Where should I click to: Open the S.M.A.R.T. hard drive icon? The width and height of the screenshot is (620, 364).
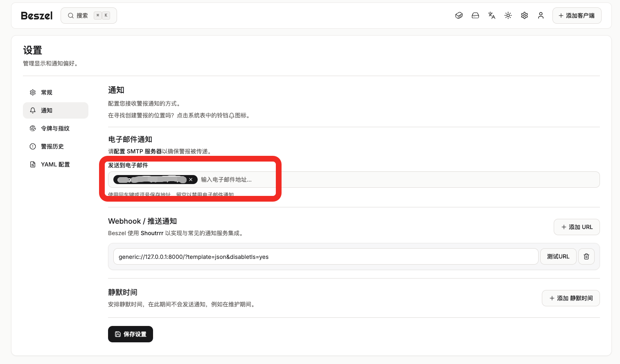click(475, 16)
